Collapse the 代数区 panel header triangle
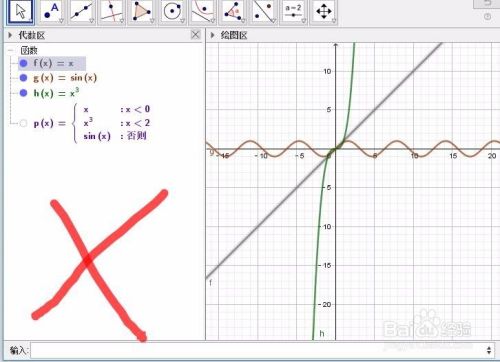 10,35
